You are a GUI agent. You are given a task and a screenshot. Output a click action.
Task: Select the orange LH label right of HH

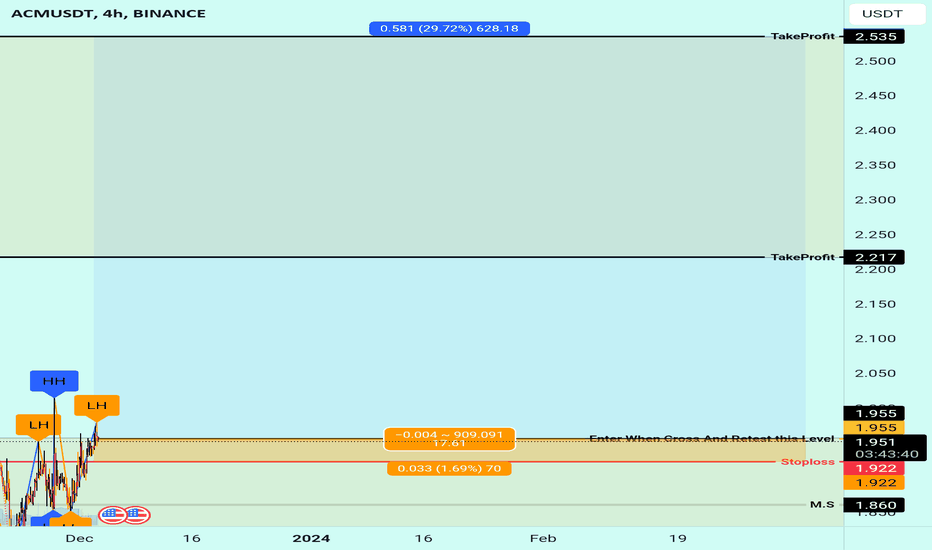click(x=97, y=406)
